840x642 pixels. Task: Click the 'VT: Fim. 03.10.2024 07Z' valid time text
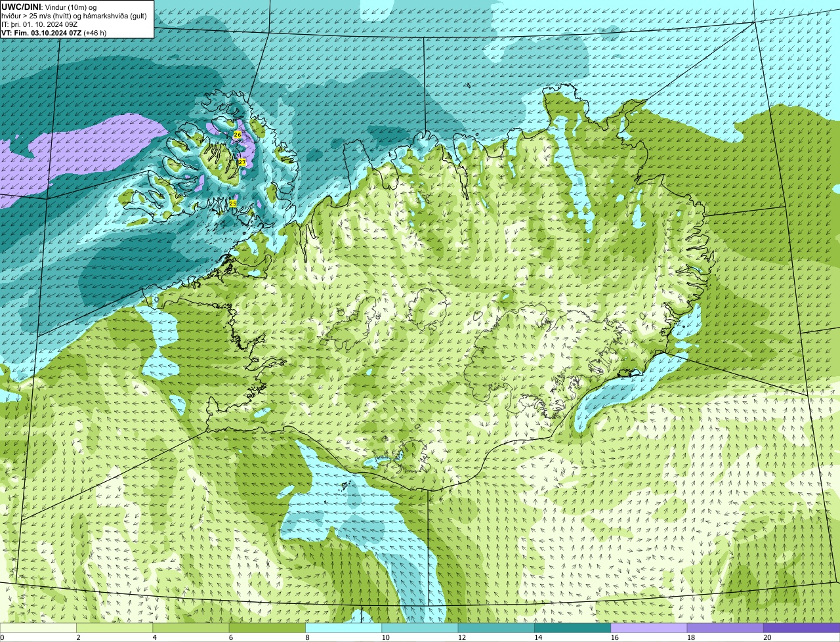point(41,32)
